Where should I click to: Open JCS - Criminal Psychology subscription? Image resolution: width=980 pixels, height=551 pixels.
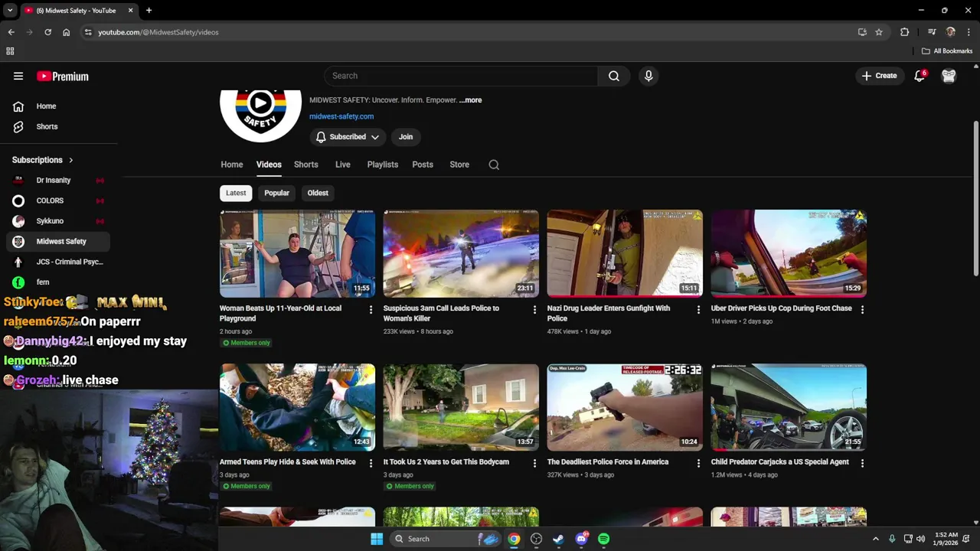[58, 262]
